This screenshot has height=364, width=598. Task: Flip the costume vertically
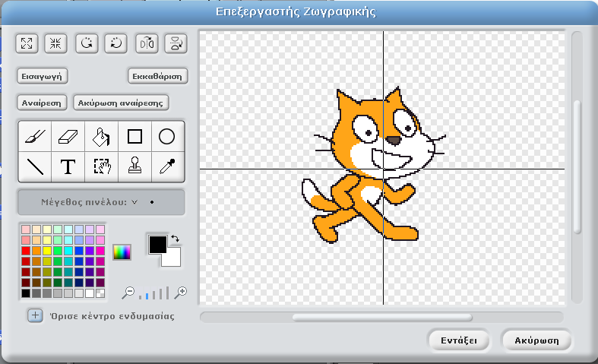(x=176, y=43)
